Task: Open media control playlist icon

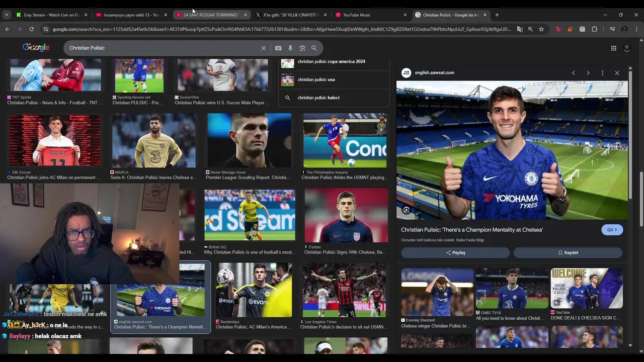Action: 612,29
